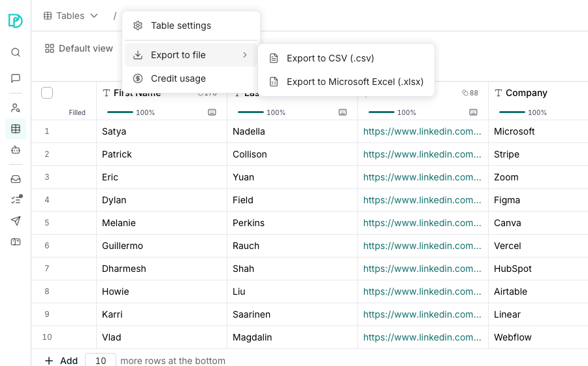588x366 pixels.
Task: Open Table settings from the menu
Action: (x=191, y=25)
